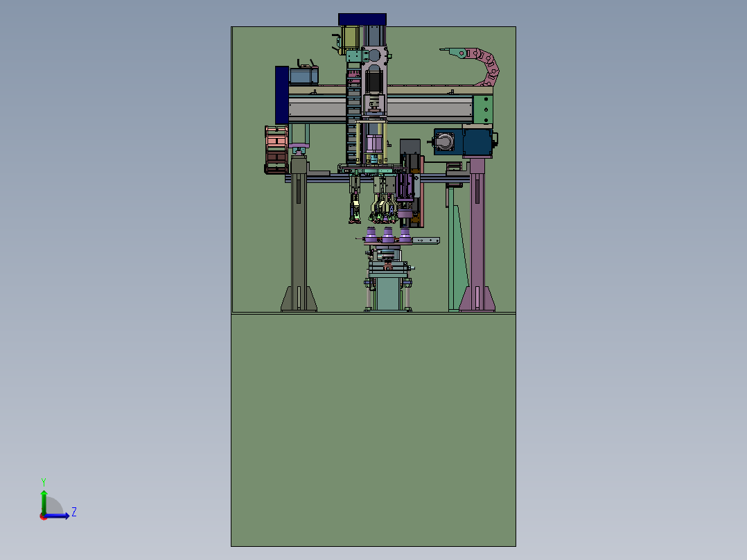Select the yellow-green motor at the top left of vertical axis

click(351, 37)
